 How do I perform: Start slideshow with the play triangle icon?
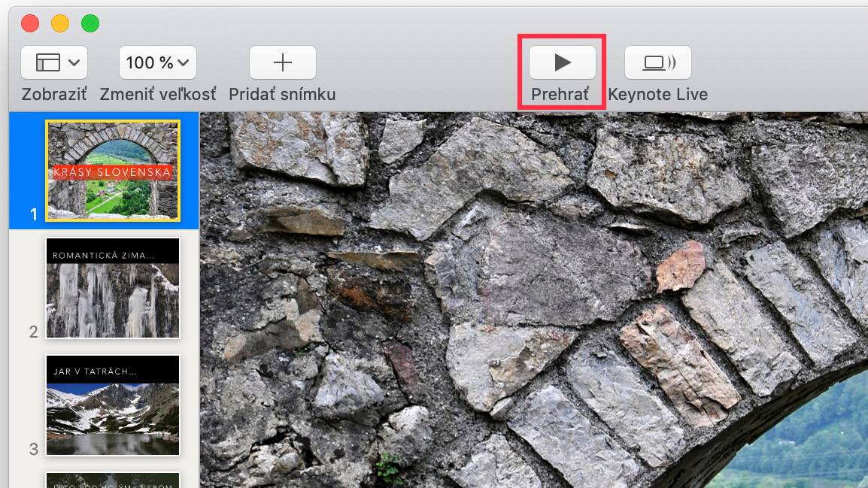563,62
